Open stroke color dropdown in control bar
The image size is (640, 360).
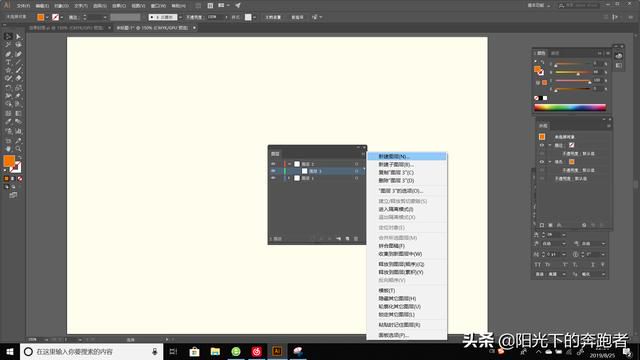(x=62, y=17)
